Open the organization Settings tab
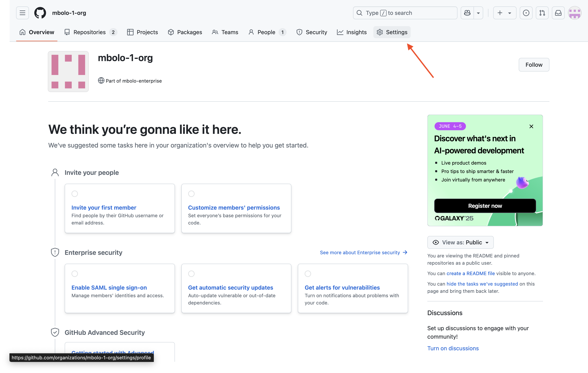The width and height of the screenshot is (588, 373). click(392, 32)
